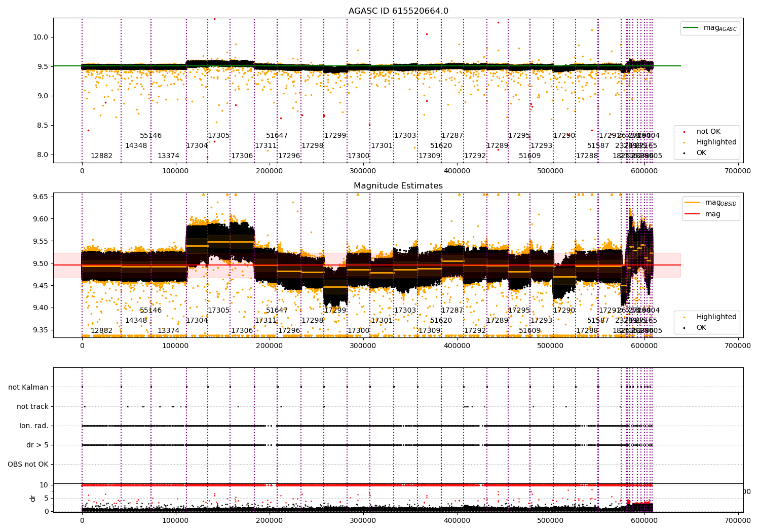Click obsid label 17289 in middle plot
The height and width of the screenshot is (532, 760).
(x=498, y=320)
